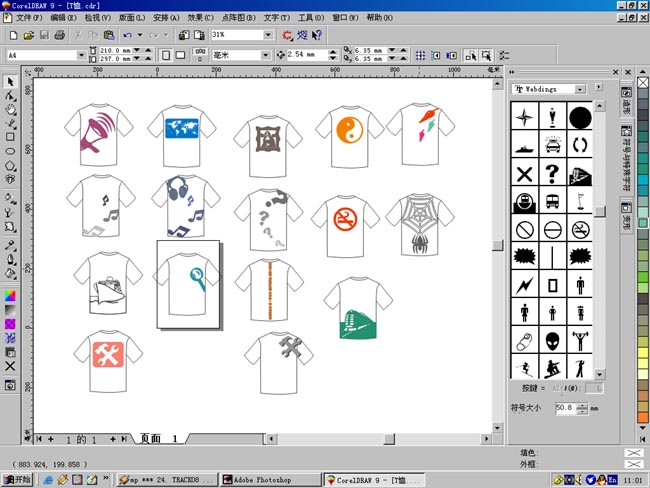Select landscape page orientation

pyautogui.click(x=180, y=55)
